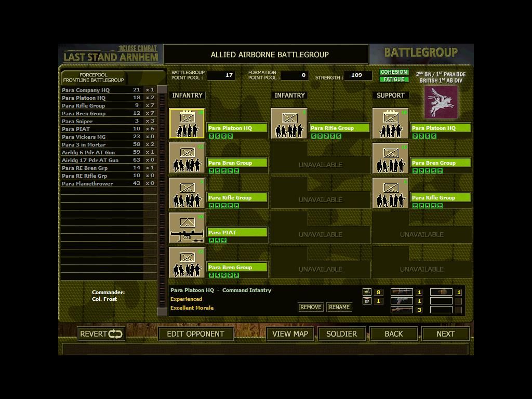Image resolution: width=532 pixels, height=399 pixels.
Task: Select Para PIAT in forcepool list
Action: [x=109, y=129]
